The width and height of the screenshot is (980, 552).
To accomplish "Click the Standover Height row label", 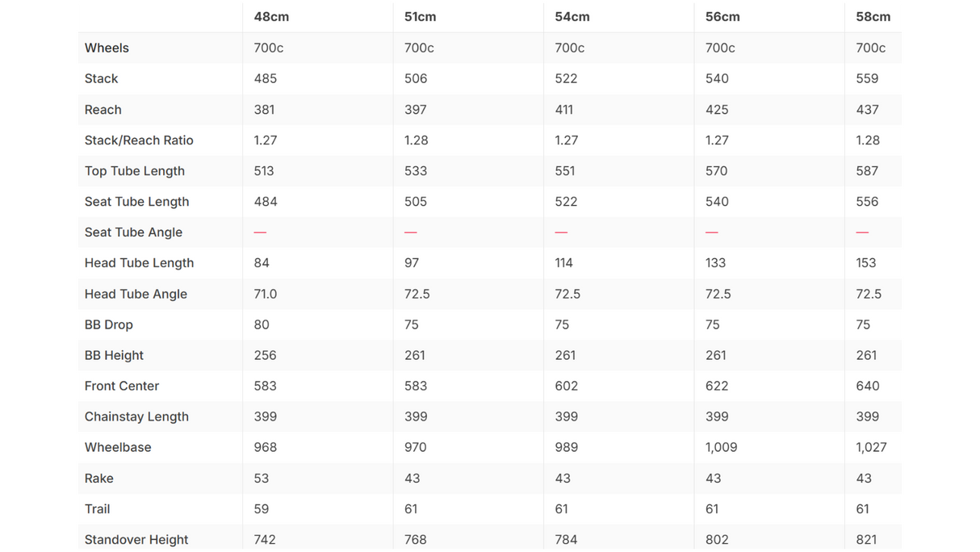I will (136, 540).
